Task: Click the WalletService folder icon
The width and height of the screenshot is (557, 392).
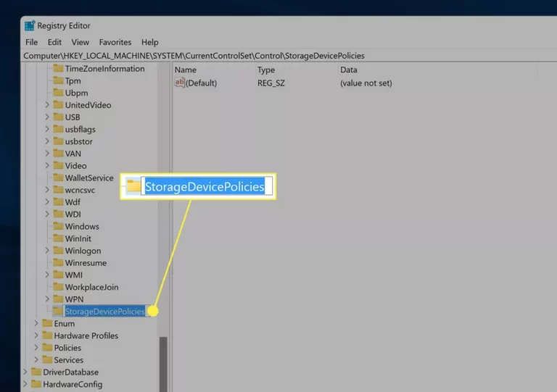Action: 58,178
